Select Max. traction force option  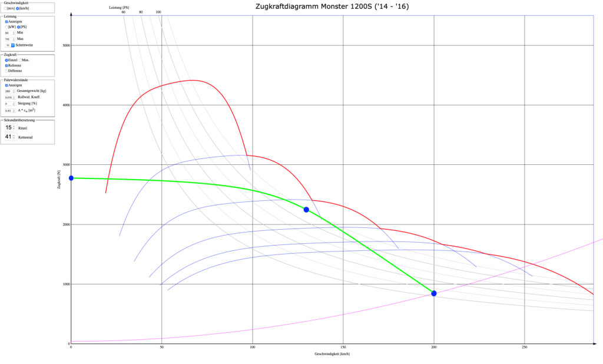point(21,60)
